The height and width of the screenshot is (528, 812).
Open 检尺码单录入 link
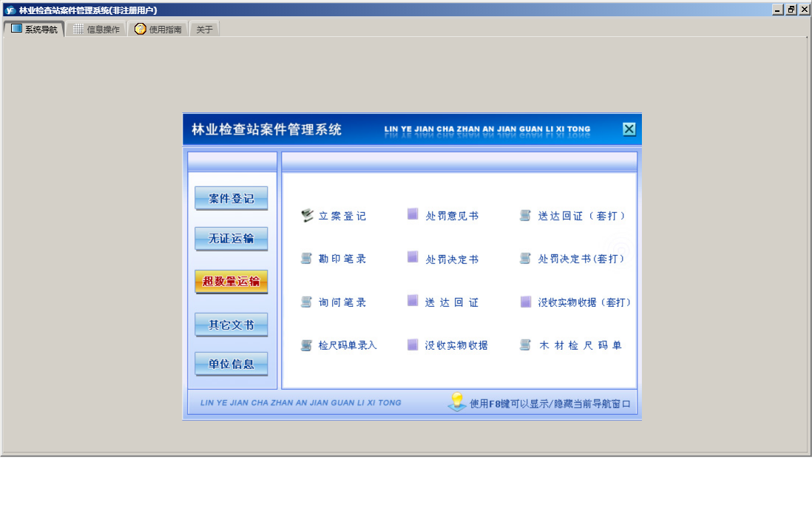coord(347,345)
